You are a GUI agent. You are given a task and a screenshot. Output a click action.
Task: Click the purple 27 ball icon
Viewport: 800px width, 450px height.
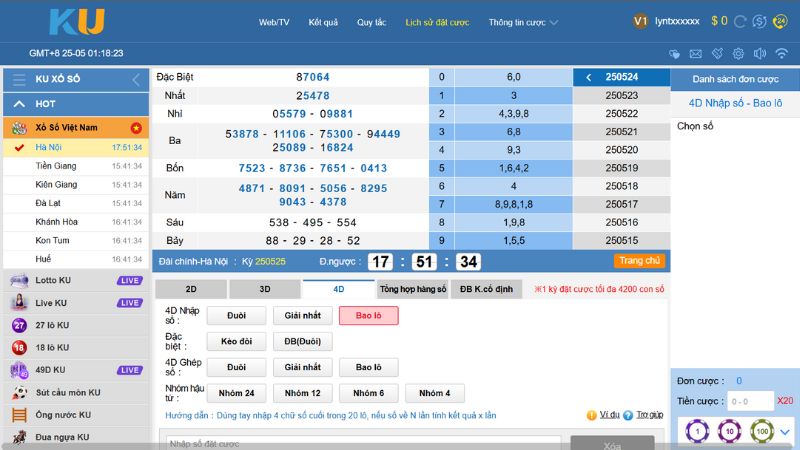pos(19,325)
